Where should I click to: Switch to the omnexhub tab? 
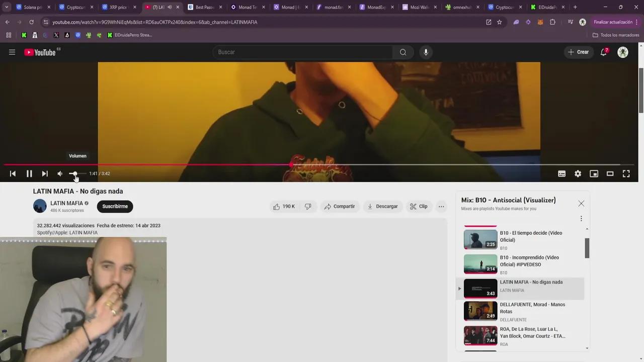[x=462, y=7]
